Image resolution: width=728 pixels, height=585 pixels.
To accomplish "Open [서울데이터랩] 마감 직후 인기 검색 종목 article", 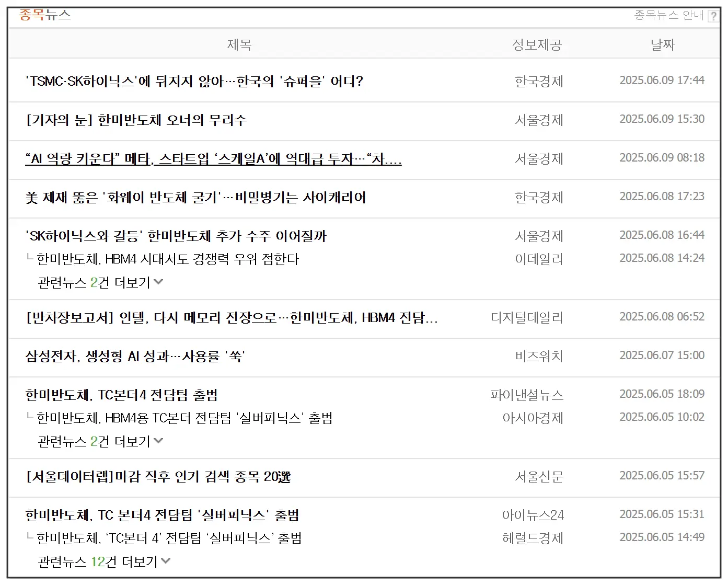I will point(158,477).
